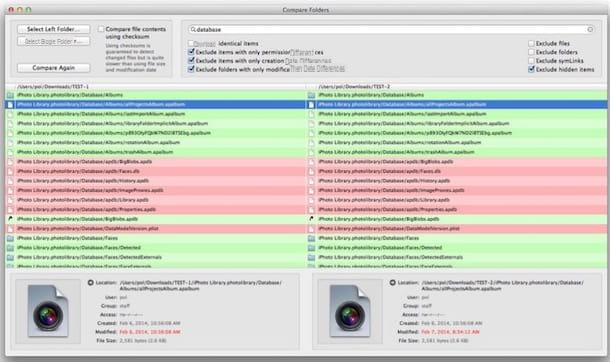
Task: Click rotationAlbum.apalbum file icon in TEST-2 list
Action: coord(311,143)
